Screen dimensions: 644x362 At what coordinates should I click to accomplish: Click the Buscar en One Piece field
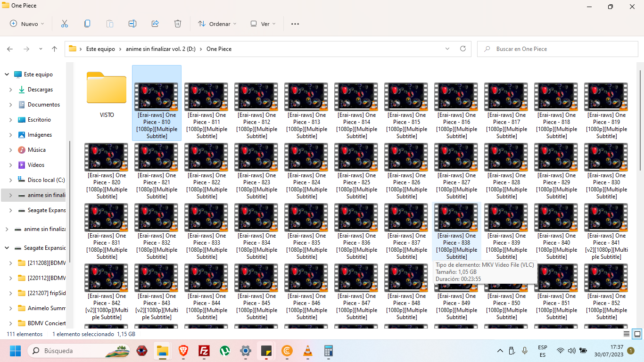point(557,49)
